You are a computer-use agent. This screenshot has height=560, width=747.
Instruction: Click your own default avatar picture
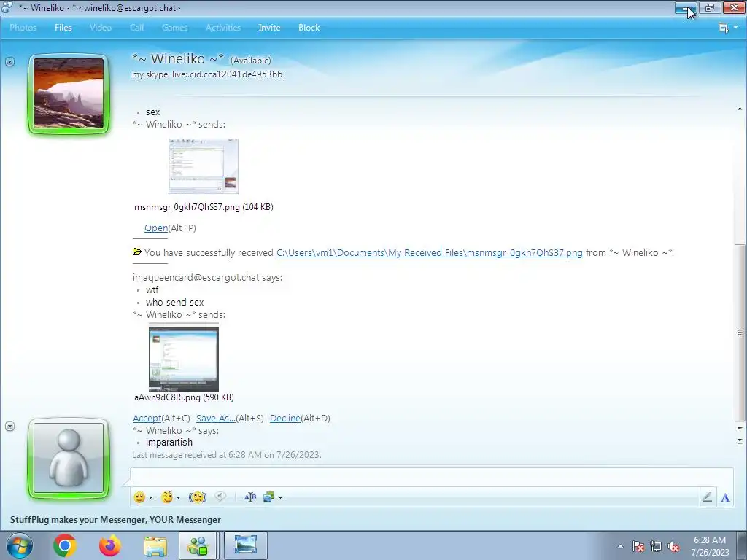point(69,458)
